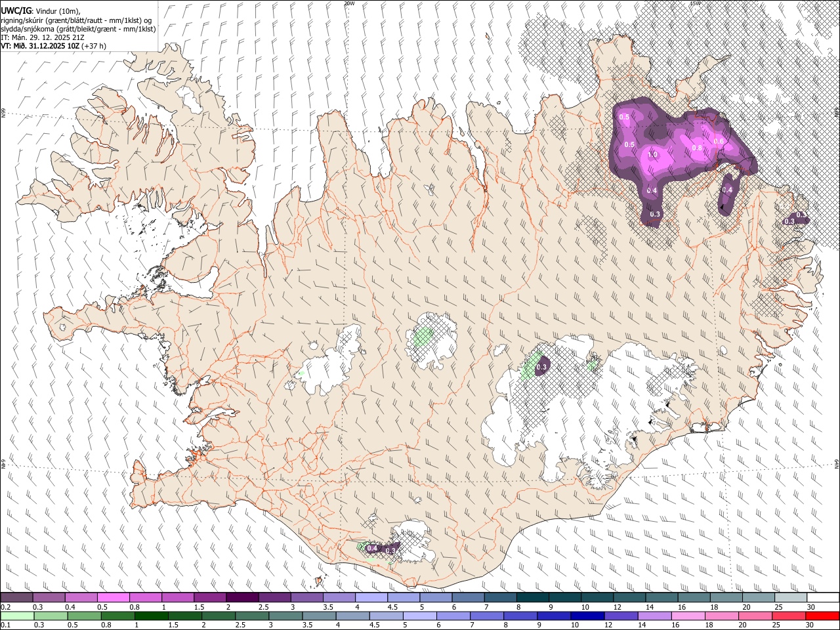Click the 20W longitude label
Image resolution: width=840 pixels, height=630 pixels.
[349, 3]
